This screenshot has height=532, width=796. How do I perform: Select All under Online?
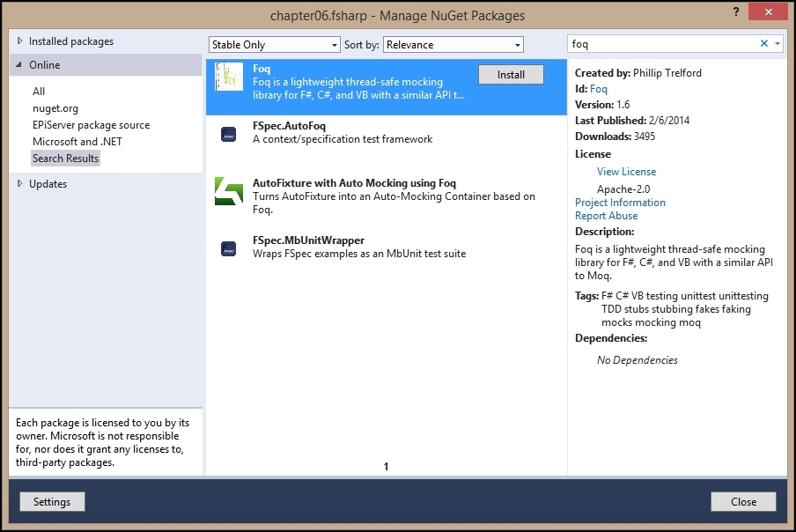point(39,92)
